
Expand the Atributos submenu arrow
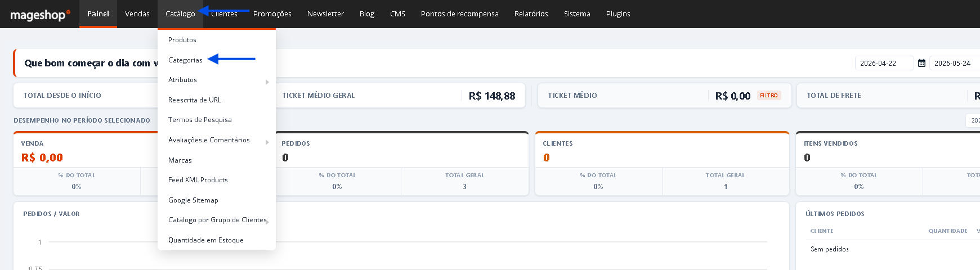(267, 82)
